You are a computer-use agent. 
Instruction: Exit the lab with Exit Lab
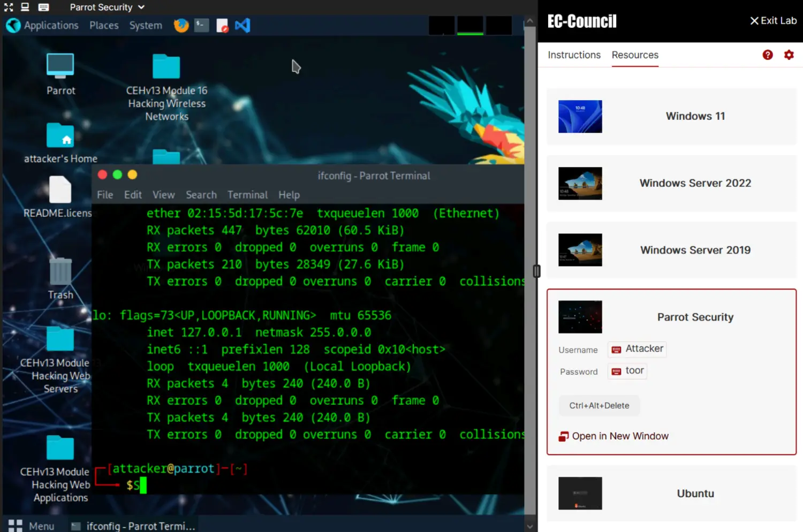click(x=773, y=20)
